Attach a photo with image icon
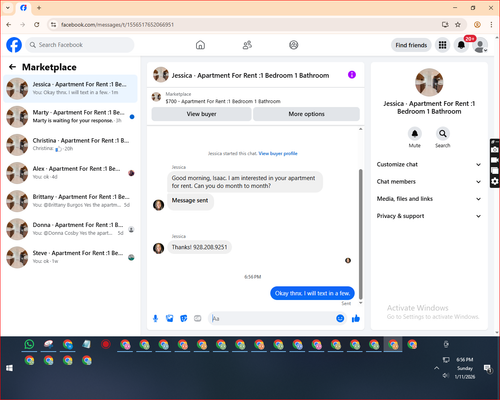This screenshot has width=500, height=400. coord(170,318)
